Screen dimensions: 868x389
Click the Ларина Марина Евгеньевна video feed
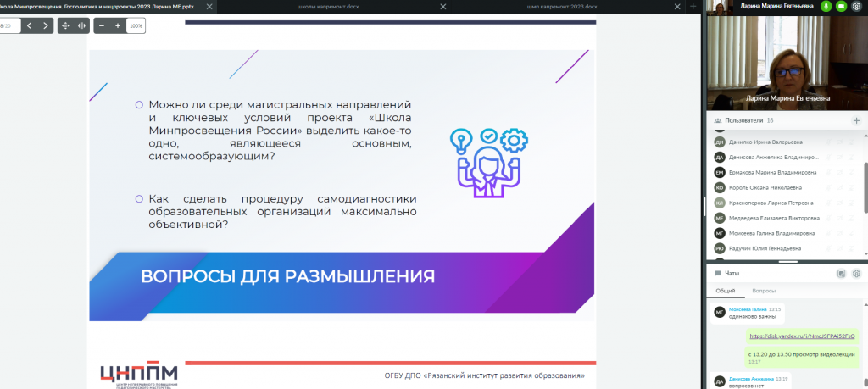(787, 62)
